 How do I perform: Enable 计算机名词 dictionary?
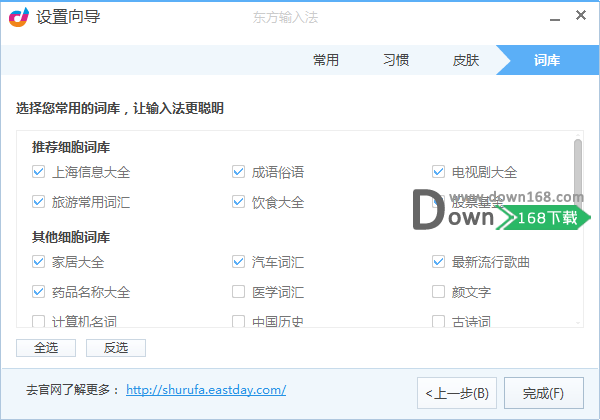point(38,321)
